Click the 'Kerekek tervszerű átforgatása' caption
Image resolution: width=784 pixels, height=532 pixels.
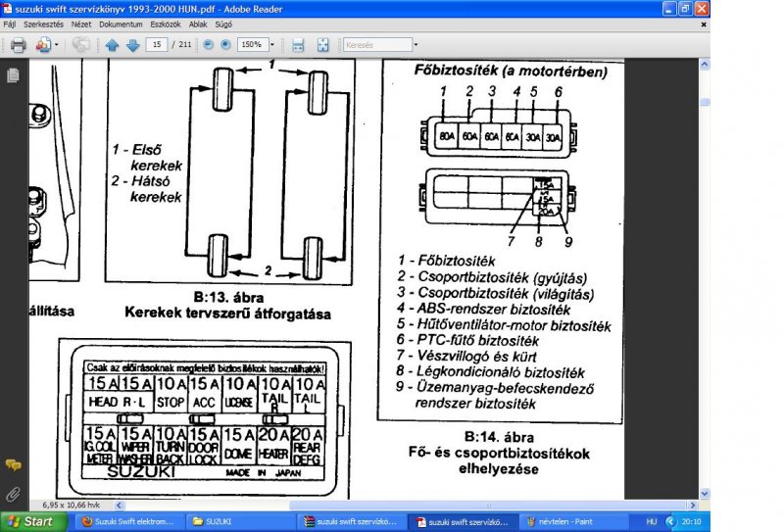(x=228, y=314)
